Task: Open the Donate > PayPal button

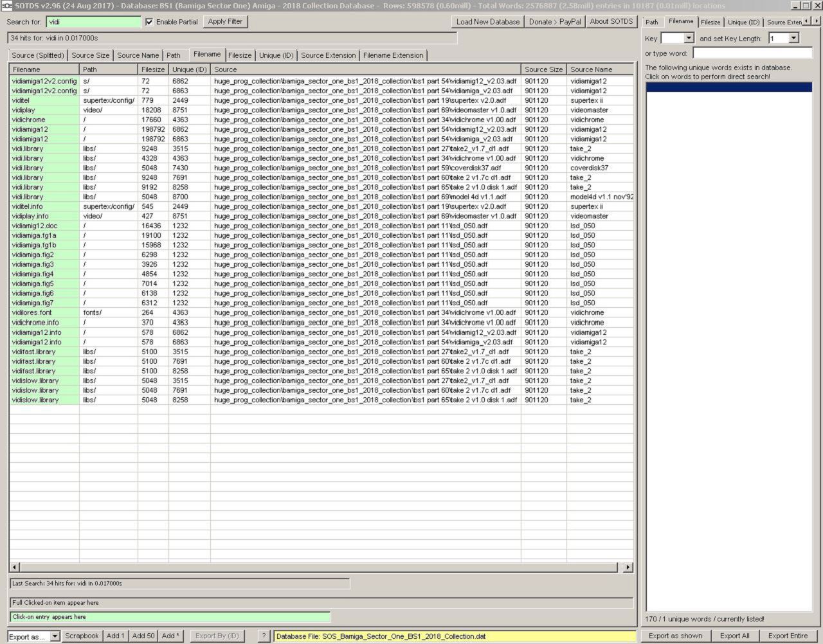Action: [x=554, y=21]
